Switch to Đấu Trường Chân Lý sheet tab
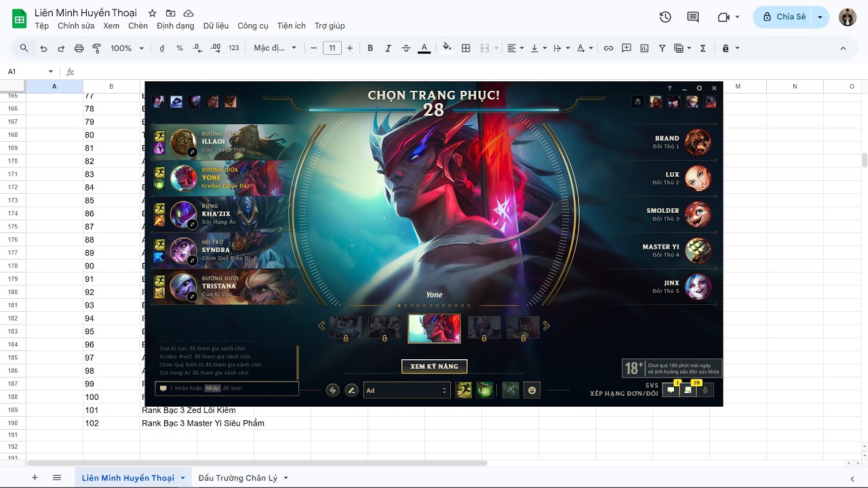 coord(238,478)
